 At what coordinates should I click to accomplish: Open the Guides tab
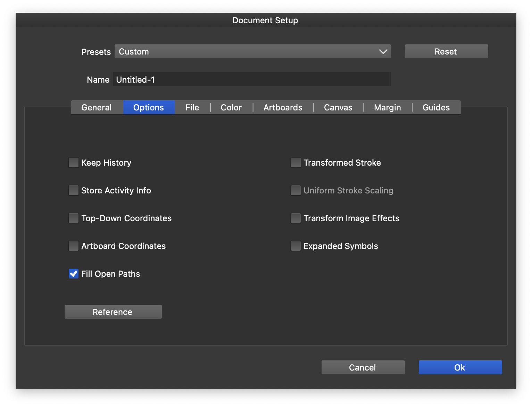(436, 108)
